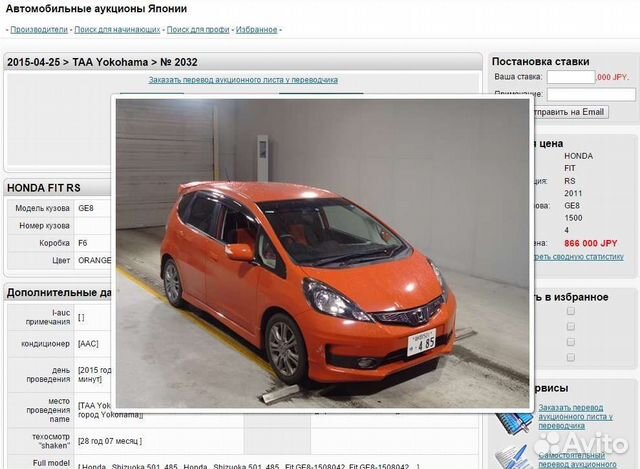The height and width of the screenshot is (469, 640).
Task: Select the auction header TAA Yokohama № 2032
Action: 102,62
